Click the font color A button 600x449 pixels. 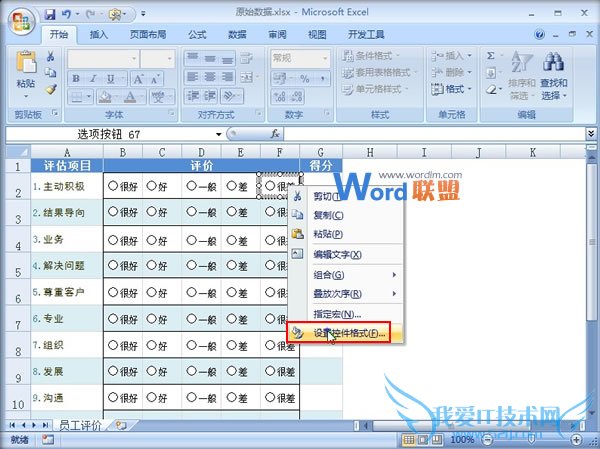pyautogui.click(x=130, y=97)
